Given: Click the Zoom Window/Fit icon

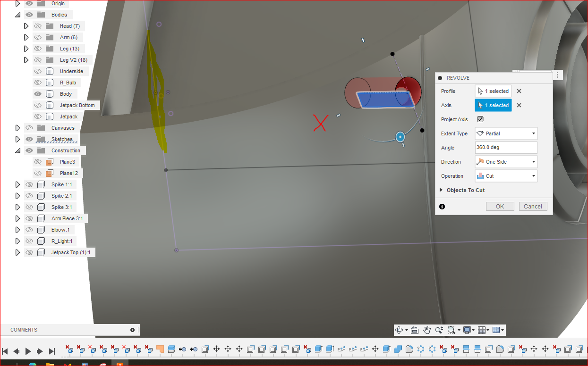Looking at the screenshot, I should (x=452, y=330).
